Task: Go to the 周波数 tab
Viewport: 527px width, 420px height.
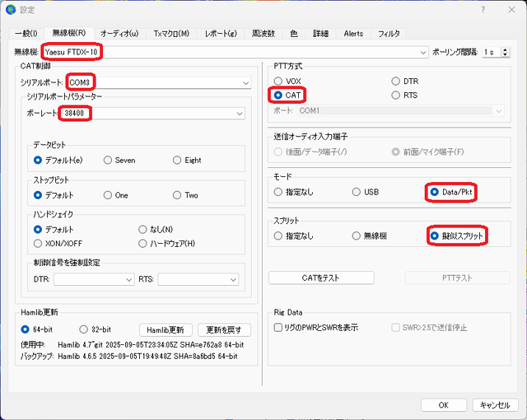Action: (263, 34)
